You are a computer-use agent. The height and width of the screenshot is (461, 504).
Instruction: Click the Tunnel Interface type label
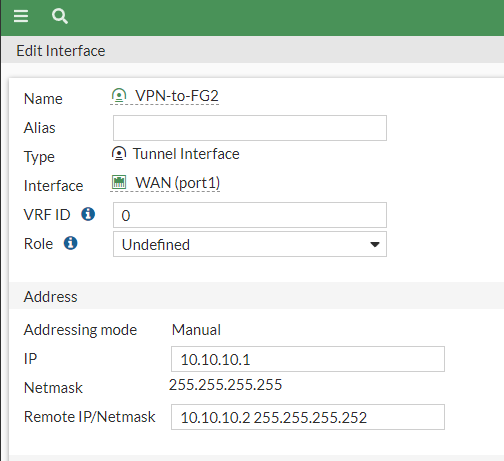[x=186, y=154]
